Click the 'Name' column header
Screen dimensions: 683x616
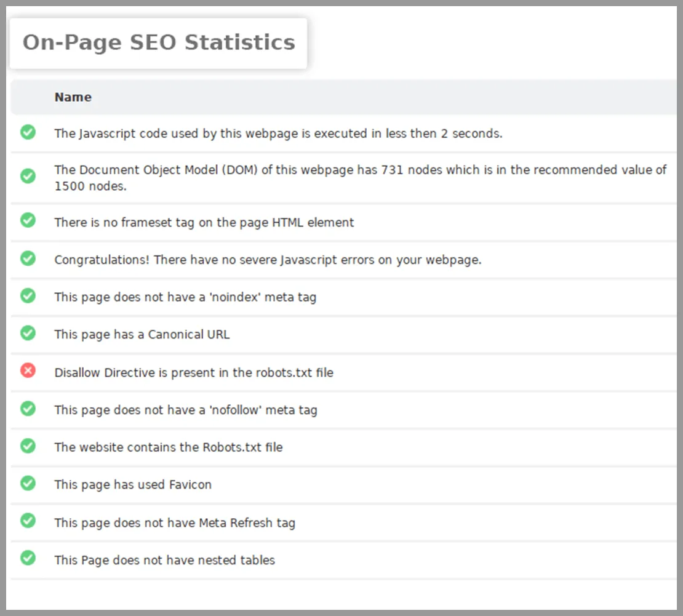click(73, 97)
